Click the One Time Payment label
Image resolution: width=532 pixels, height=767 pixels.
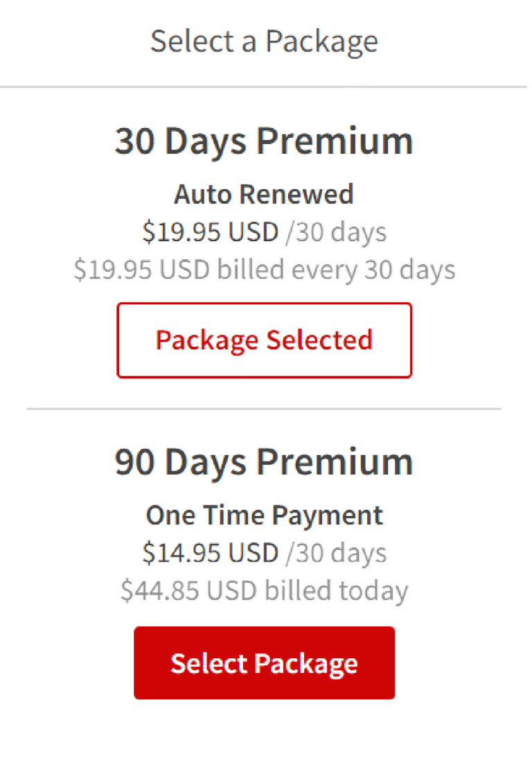264,515
